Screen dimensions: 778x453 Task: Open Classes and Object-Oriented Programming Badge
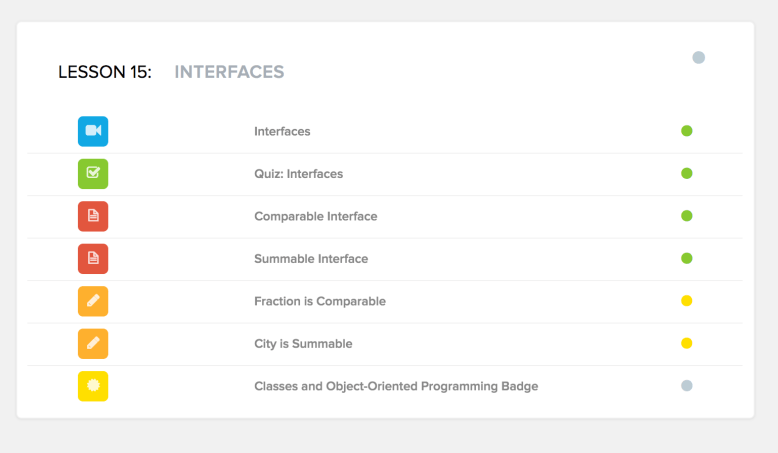coord(395,386)
